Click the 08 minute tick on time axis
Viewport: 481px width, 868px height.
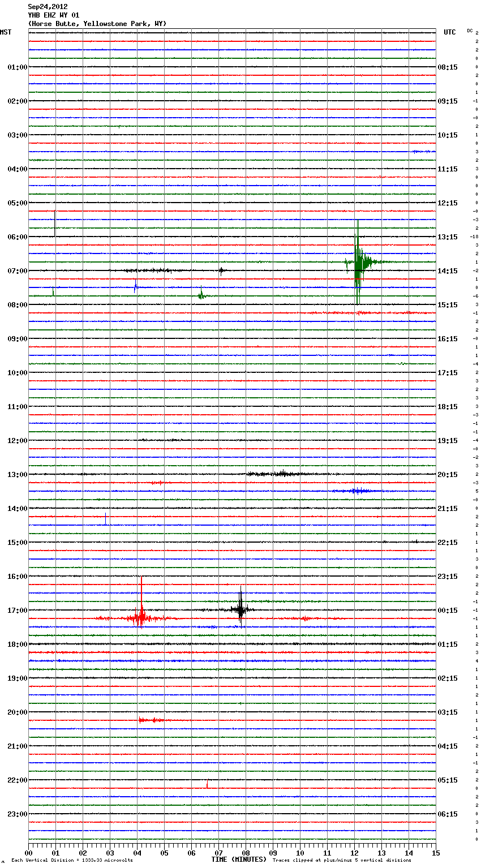(246, 853)
